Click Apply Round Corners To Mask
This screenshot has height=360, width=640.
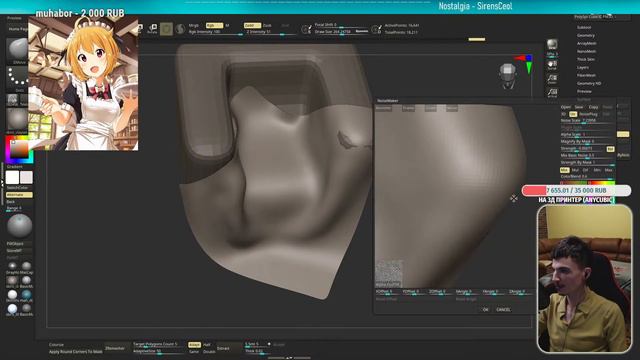(x=76, y=351)
